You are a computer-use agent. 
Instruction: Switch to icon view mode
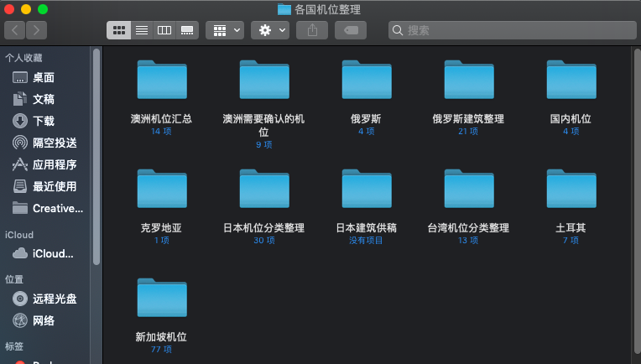118,30
